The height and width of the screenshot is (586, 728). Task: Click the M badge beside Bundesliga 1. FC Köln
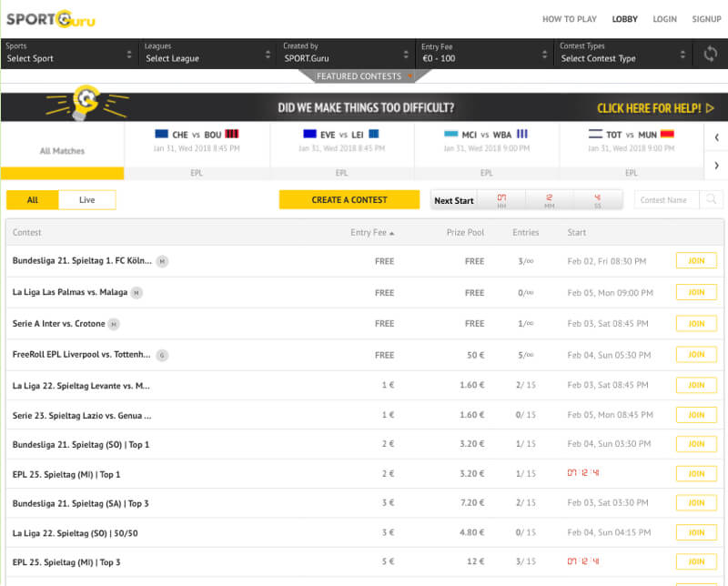162,261
